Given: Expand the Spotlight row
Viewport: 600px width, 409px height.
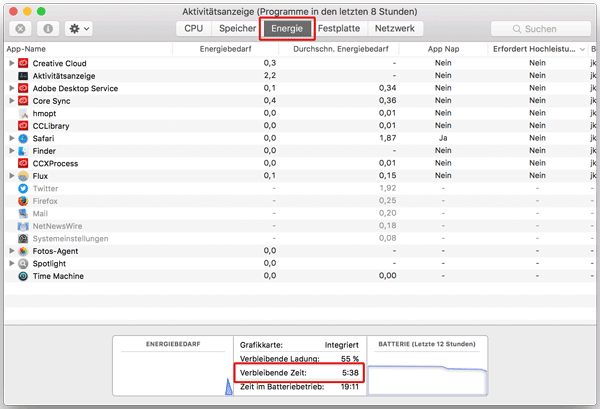Looking at the screenshot, I should click(x=11, y=263).
